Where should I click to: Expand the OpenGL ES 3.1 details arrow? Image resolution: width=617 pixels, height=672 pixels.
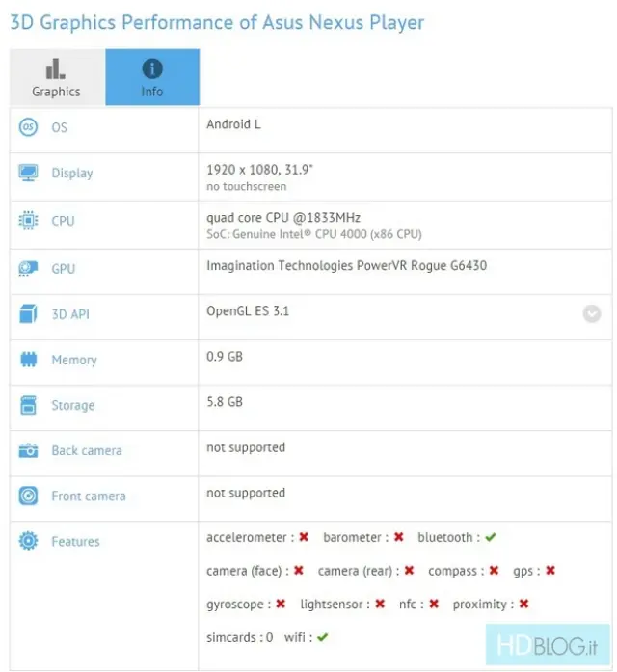tap(591, 313)
